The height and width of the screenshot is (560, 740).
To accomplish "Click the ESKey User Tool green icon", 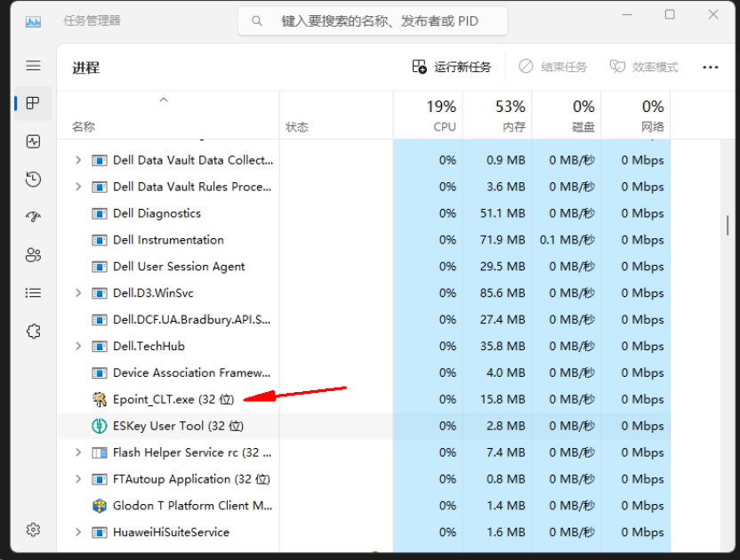I will pos(99,426).
